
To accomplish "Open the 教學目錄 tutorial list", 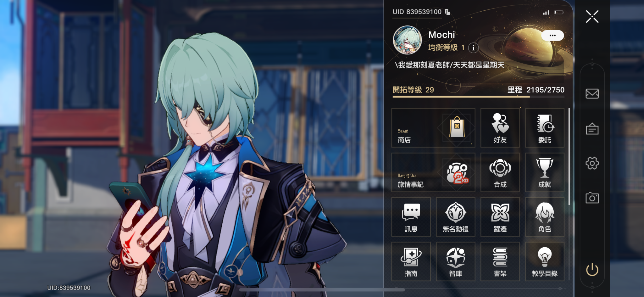I will coord(545,261).
